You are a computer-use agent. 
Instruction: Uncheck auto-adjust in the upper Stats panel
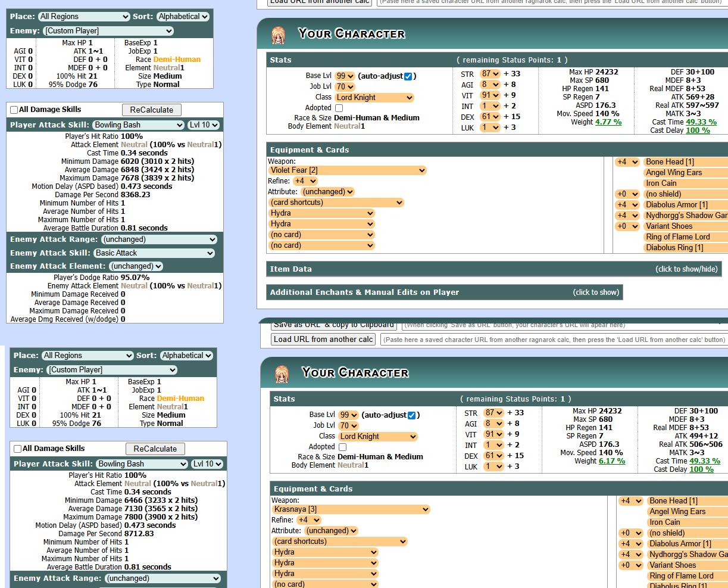[x=408, y=76]
